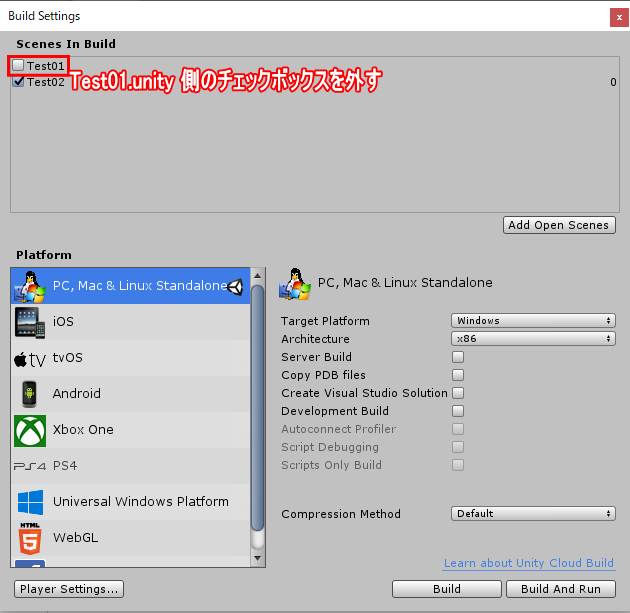Click the Autoconnect Profiler checkbox
The height and width of the screenshot is (613, 630).
[458, 429]
